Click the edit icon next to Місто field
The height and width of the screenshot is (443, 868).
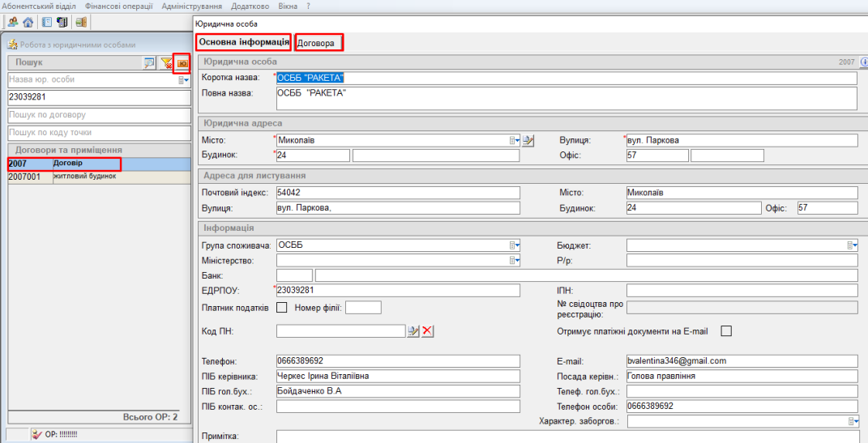(x=528, y=140)
